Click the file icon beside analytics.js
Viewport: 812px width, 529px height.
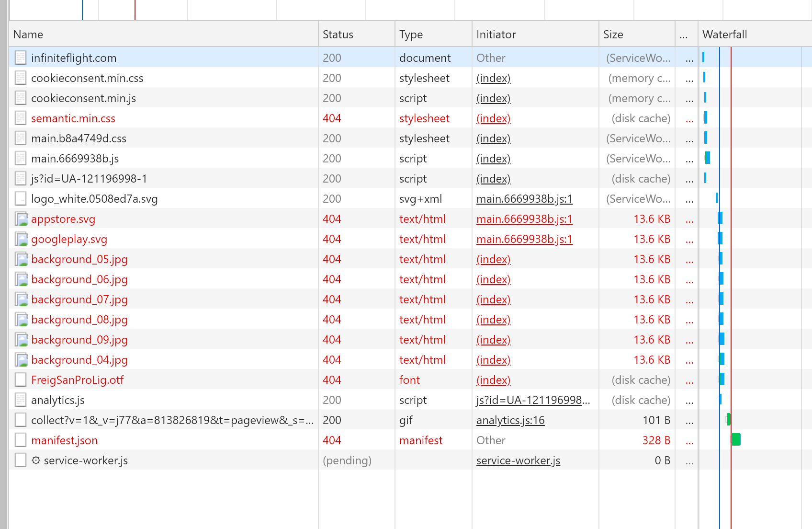(20, 400)
